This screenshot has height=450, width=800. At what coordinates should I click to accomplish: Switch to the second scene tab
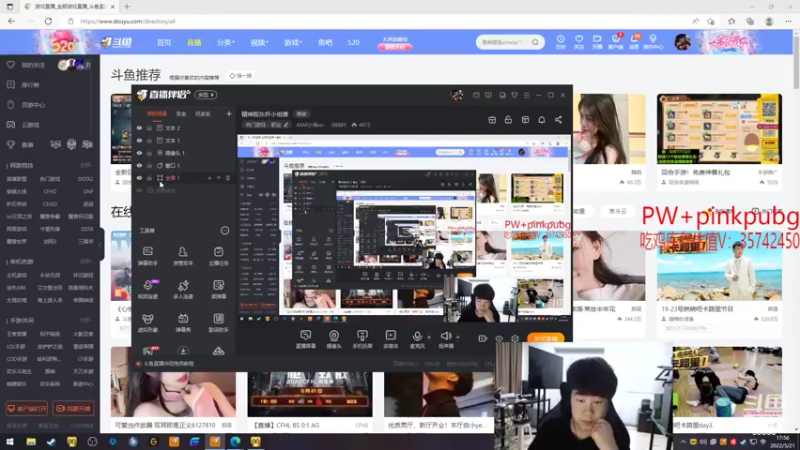tap(181, 114)
